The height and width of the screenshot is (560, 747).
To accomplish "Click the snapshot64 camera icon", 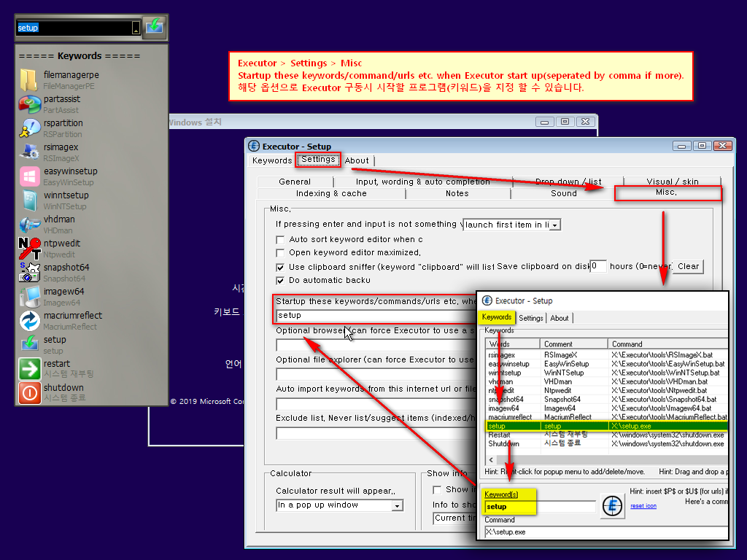I will [x=29, y=273].
